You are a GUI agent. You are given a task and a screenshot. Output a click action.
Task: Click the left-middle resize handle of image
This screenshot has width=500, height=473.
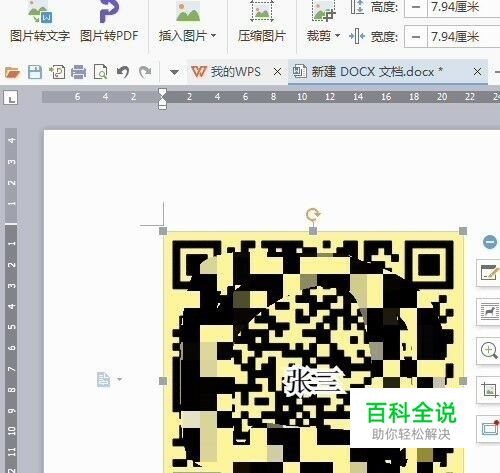pos(163,381)
